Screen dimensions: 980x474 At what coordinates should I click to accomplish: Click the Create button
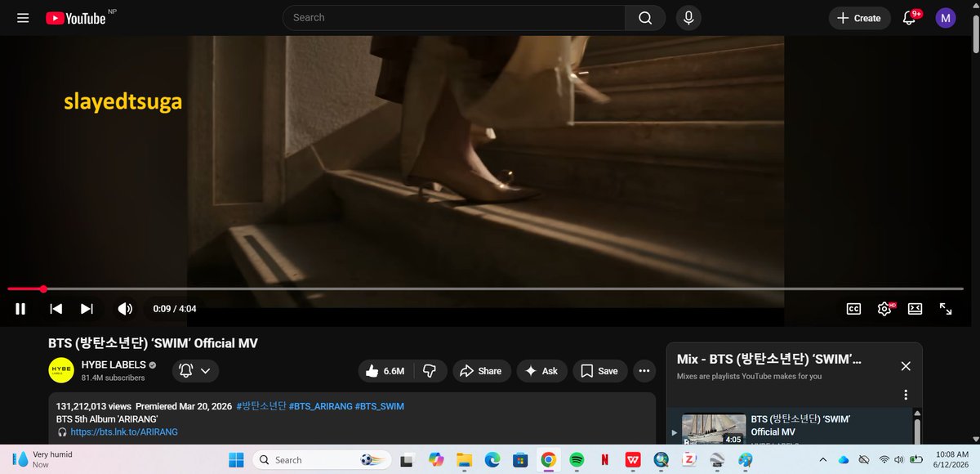(x=859, y=18)
